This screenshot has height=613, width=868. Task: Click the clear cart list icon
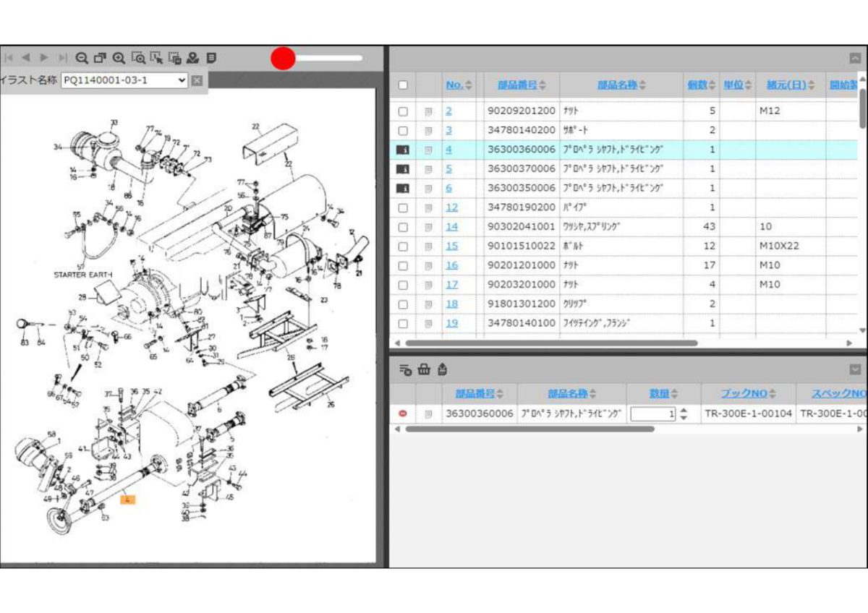pos(405,370)
